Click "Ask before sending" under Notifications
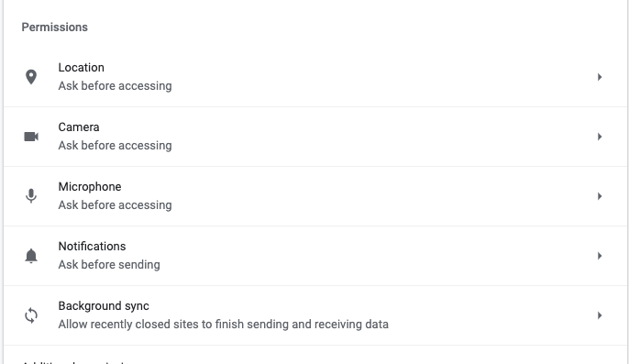Viewport: 629px width, 364px height. [109, 264]
